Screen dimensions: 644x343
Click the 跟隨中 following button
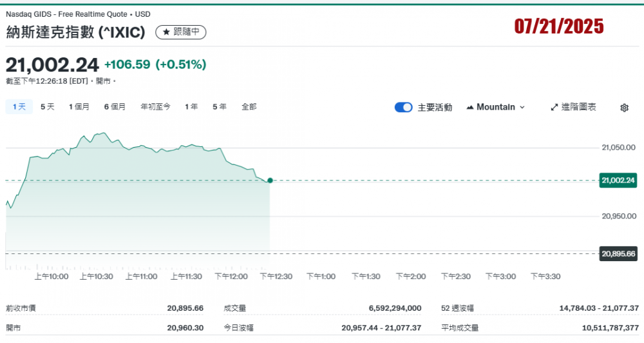(x=181, y=32)
